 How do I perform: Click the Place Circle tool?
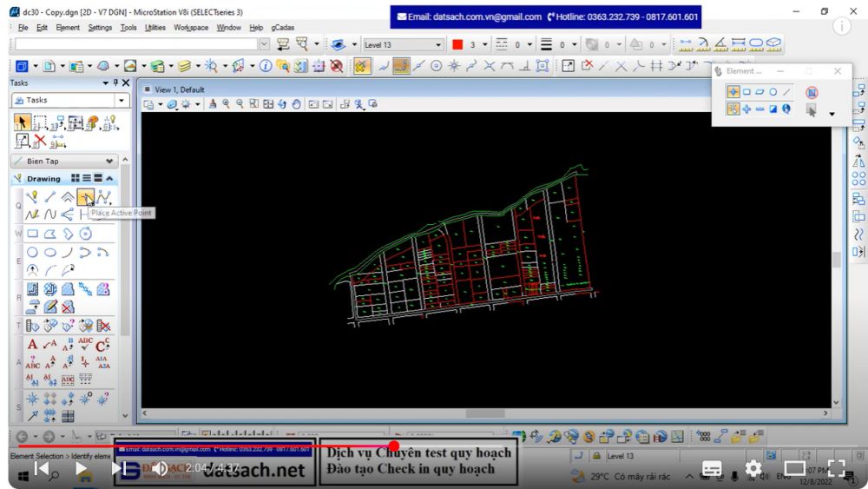(x=32, y=253)
